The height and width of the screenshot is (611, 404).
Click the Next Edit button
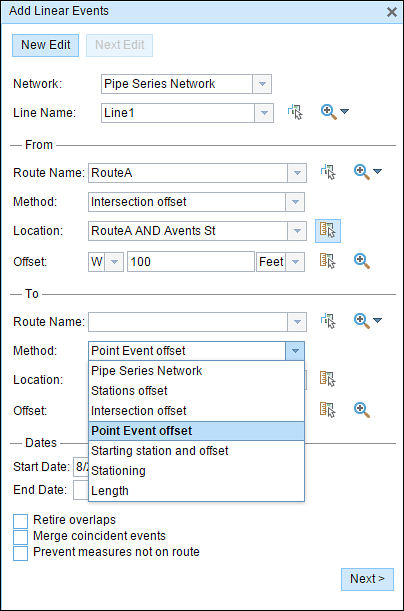[120, 45]
